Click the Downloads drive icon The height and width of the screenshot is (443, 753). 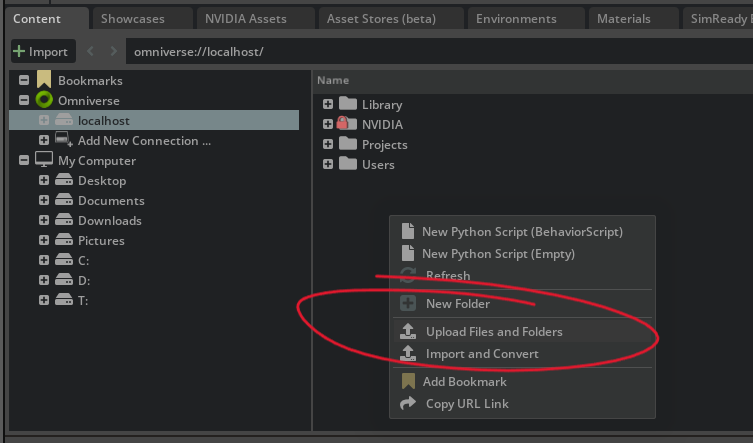63,220
